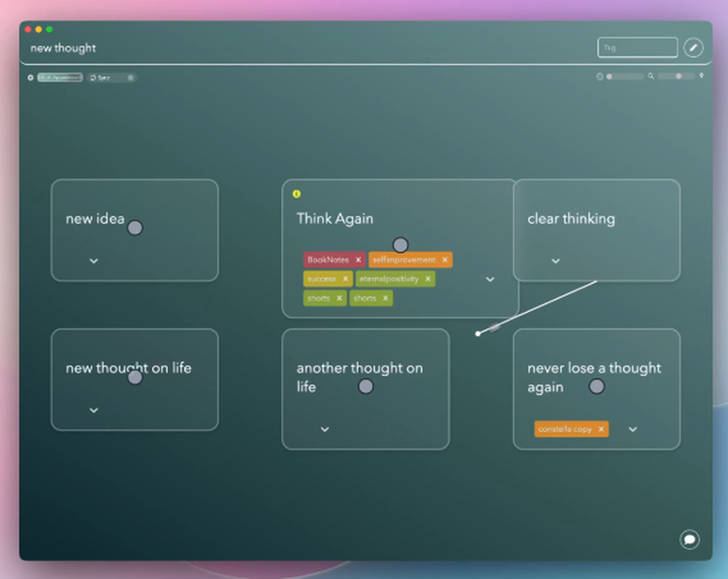This screenshot has height=579, width=728.
Task: Click the 'clear thinking' card title
Action: (571, 218)
